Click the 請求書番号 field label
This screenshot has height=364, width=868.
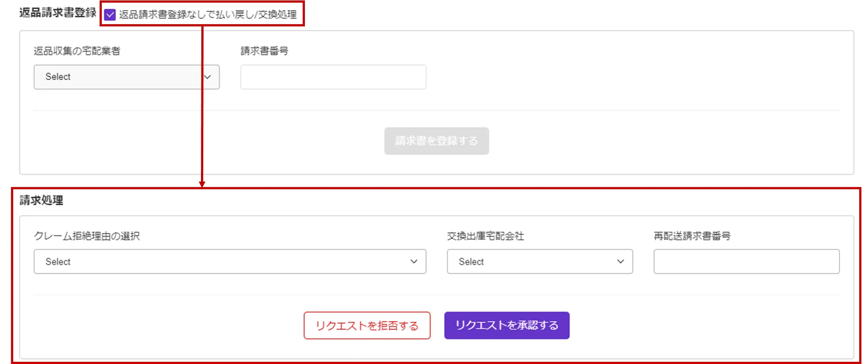coord(264,51)
